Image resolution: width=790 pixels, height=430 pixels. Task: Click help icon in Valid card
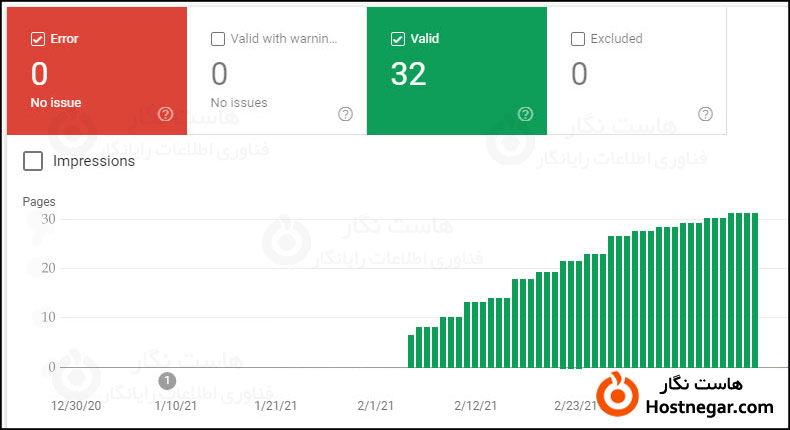click(525, 113)
